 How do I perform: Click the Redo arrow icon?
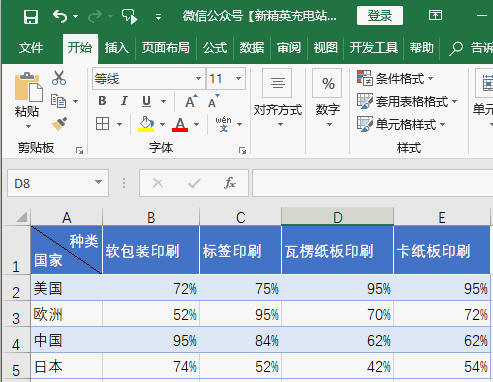tap(95, 16)
